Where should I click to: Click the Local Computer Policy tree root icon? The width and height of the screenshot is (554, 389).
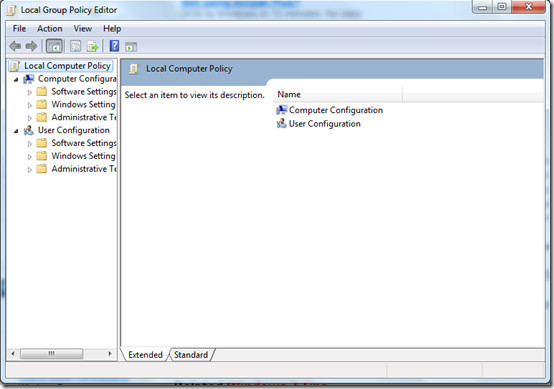pyautogui.click(x=14, y=66)
